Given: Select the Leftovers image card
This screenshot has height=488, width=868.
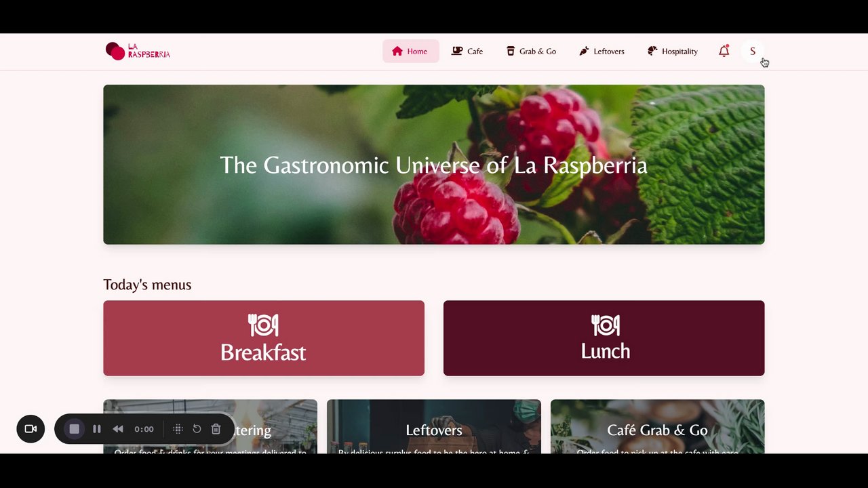Looking at the screenshot, I should pyautogui.click(x=434, y=426).
